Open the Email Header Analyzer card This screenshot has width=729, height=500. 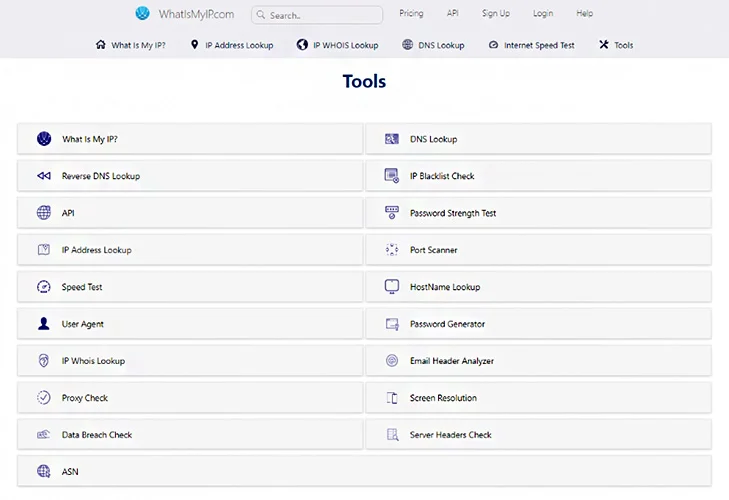538,360
